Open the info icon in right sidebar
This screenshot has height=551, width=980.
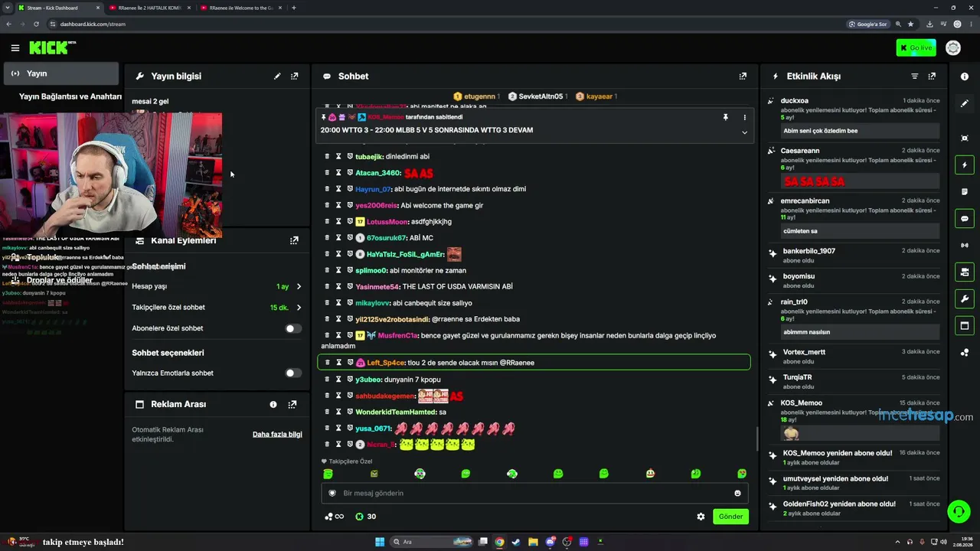[x=965, y=77]
